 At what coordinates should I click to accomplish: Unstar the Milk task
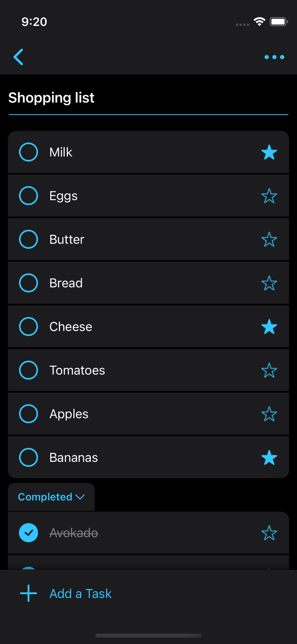point(269,152)
